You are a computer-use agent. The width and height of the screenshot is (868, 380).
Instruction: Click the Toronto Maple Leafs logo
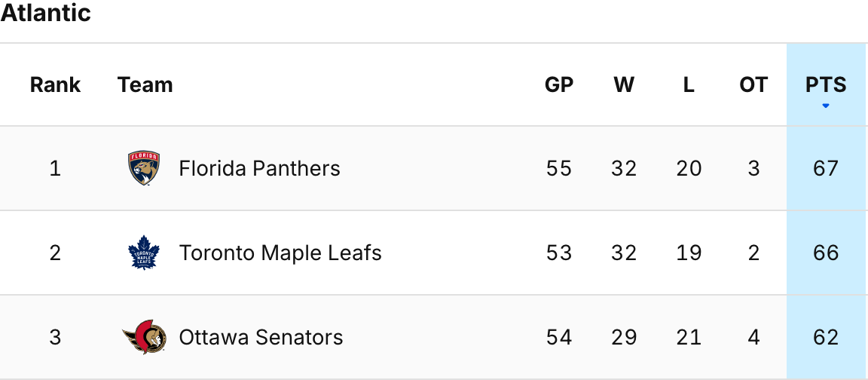point(144,253)
